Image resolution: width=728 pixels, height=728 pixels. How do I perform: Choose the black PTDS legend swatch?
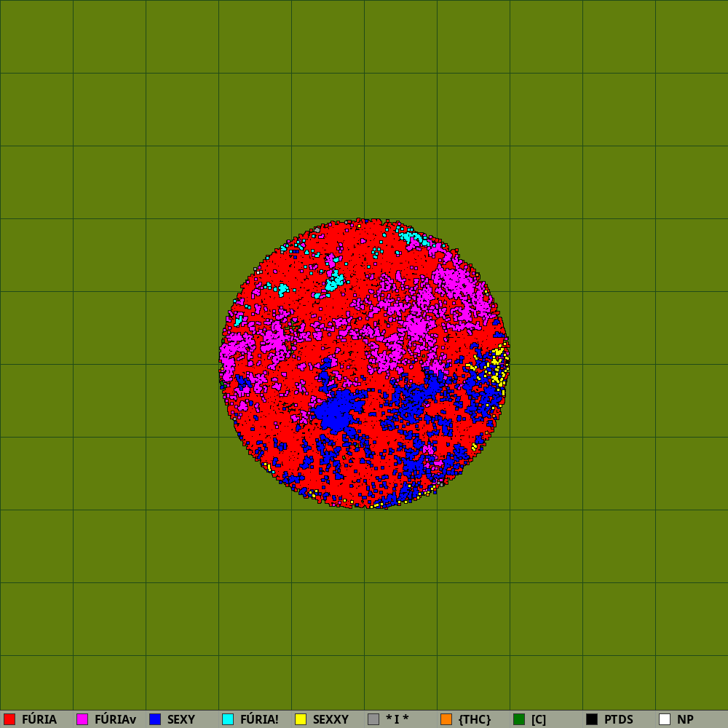pos(592,719)
